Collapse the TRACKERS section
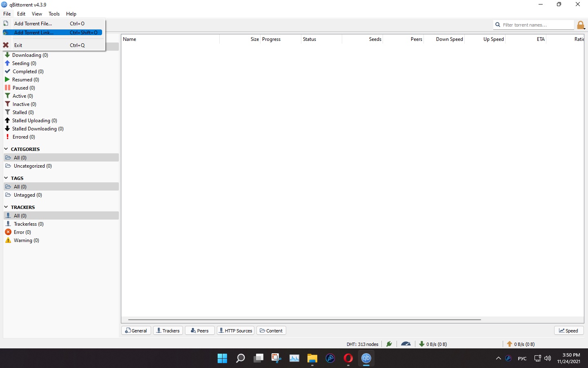This screenshot has height=368, width=588. [6, 207]
